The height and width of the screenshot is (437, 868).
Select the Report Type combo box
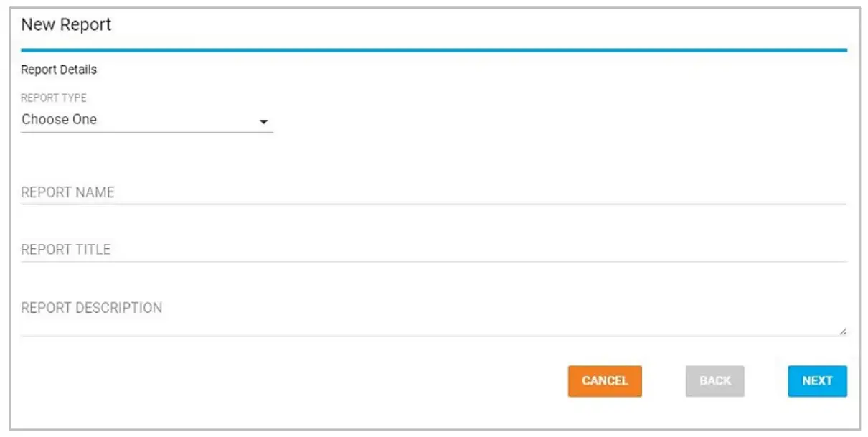[x=143, y=120]
